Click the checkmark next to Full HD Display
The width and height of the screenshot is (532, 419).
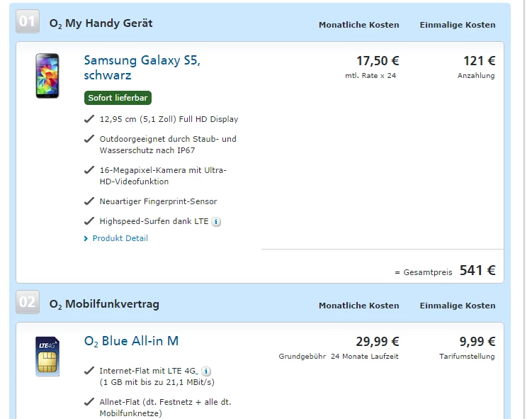tap(89, 119)
